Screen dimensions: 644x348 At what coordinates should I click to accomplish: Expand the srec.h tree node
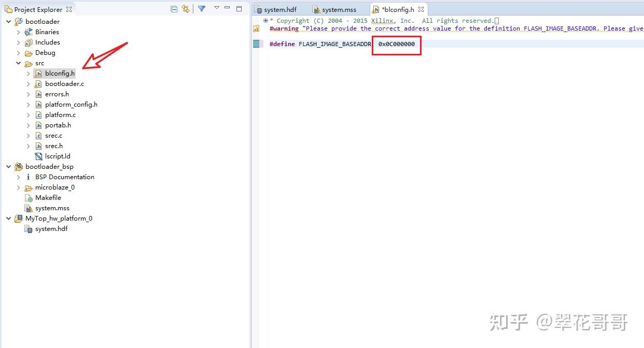coord(29,146)
